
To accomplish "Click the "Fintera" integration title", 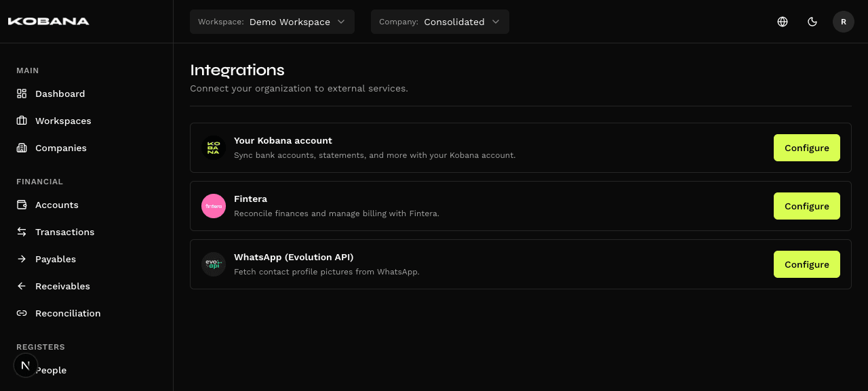I will coord(250,199).
